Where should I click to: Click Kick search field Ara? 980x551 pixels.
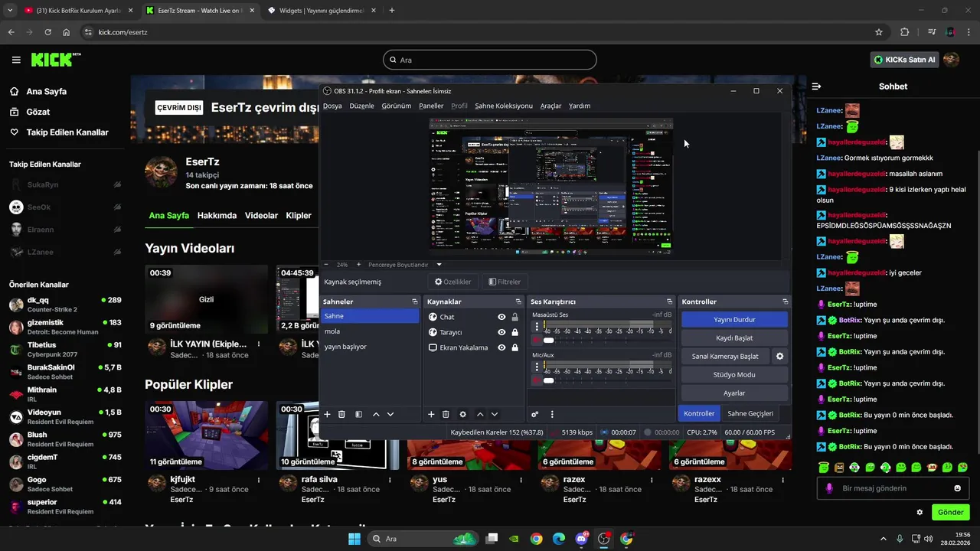tap(489, 60)
